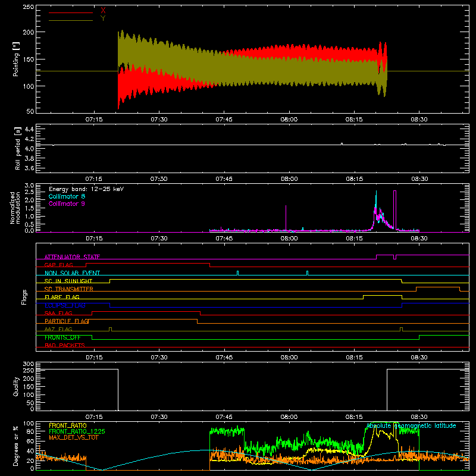
Task: Click the orange MAX_DET_VS_TOT legend entry
Action: point(73,437)
